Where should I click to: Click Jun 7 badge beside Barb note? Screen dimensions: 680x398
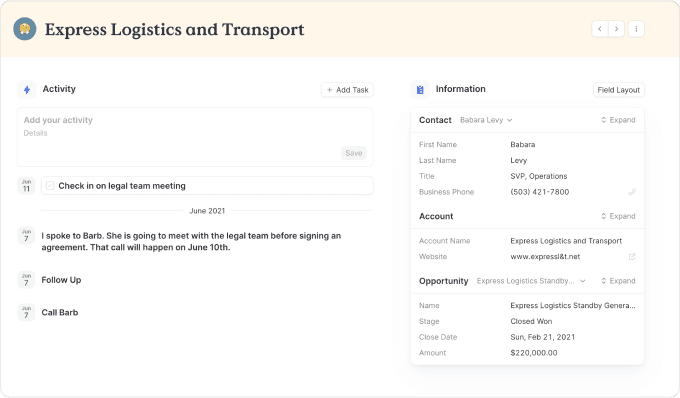pyautogui.click(x=26, y=236)
